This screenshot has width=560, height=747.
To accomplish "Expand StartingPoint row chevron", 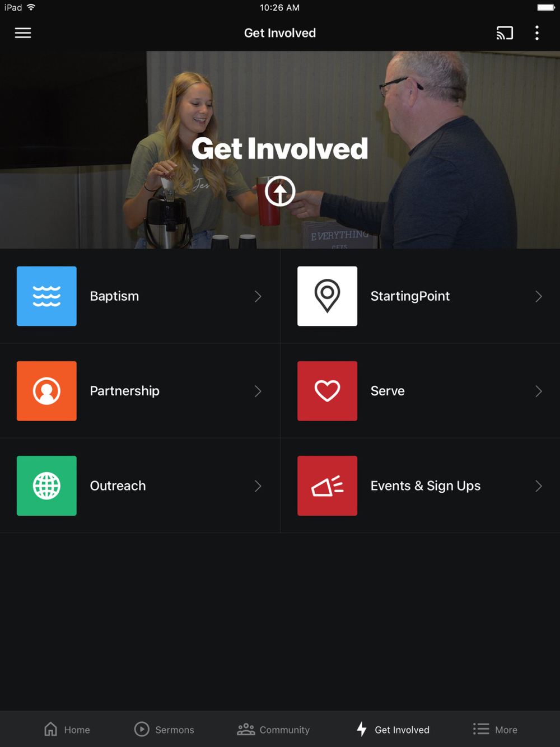I will [539, 296].
